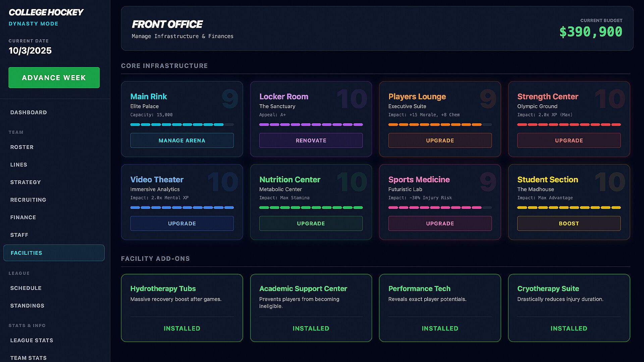Image resolution: width=644 pixels, height=362 pixels.
Task: Upgrade the Players Lounge
Action: (440, 140)
